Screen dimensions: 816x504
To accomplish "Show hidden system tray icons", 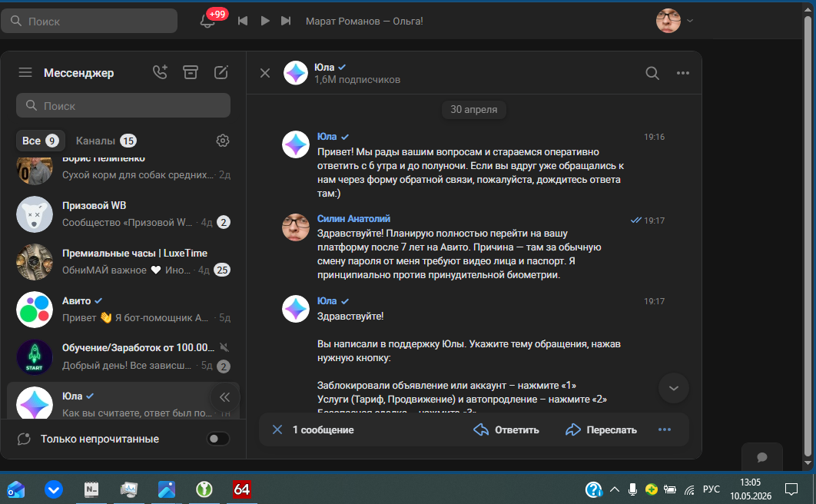I will click(615, 489).
